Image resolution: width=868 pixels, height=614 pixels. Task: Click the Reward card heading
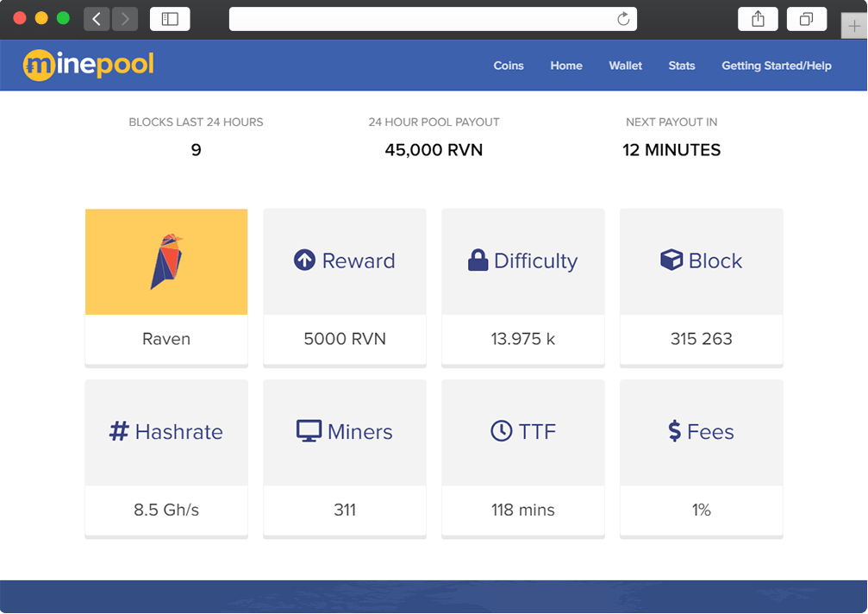click(x=359, y=260)
